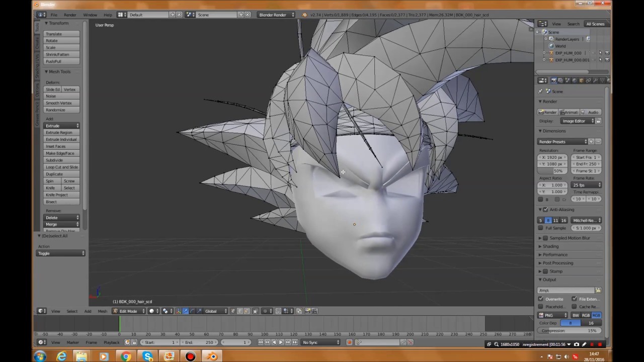The height and width of the screenshot is (362, 644).
Task: Select the BW color mode
Action: (576, 315)
